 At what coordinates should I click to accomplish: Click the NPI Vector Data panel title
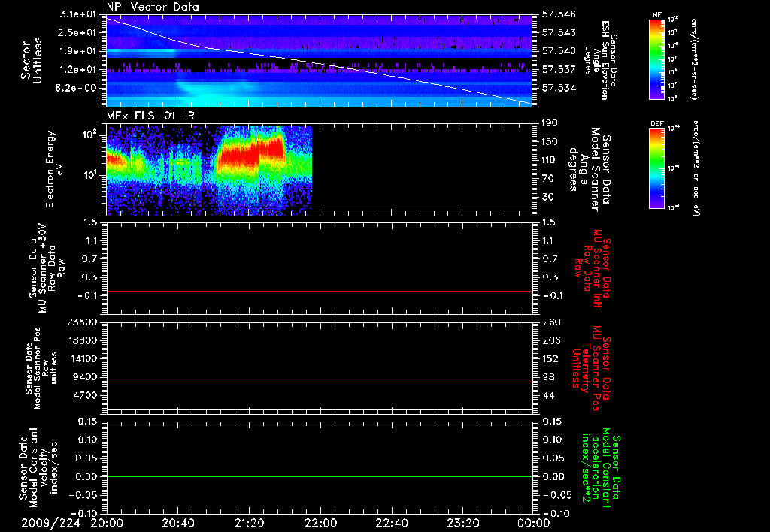pos(153,7)
